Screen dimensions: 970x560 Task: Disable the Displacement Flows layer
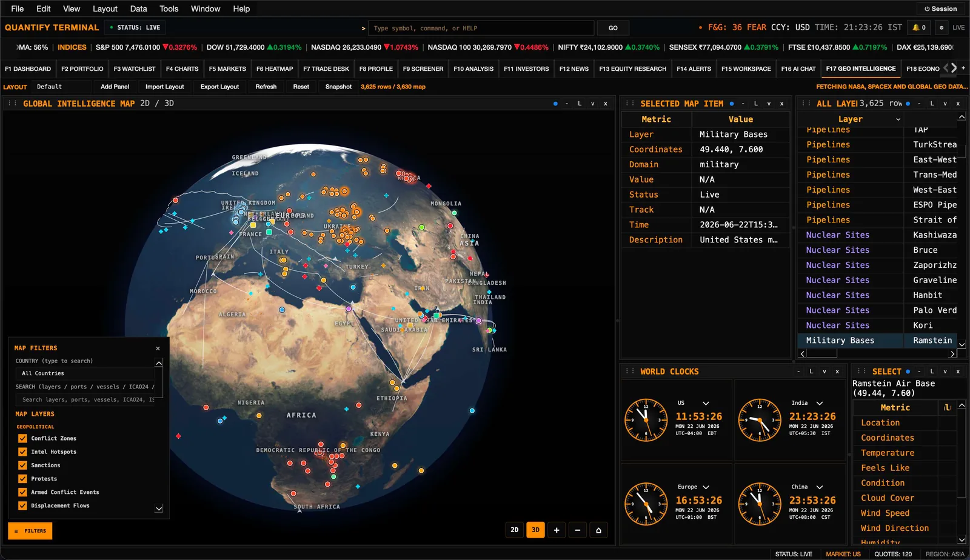tap(22, 505)
